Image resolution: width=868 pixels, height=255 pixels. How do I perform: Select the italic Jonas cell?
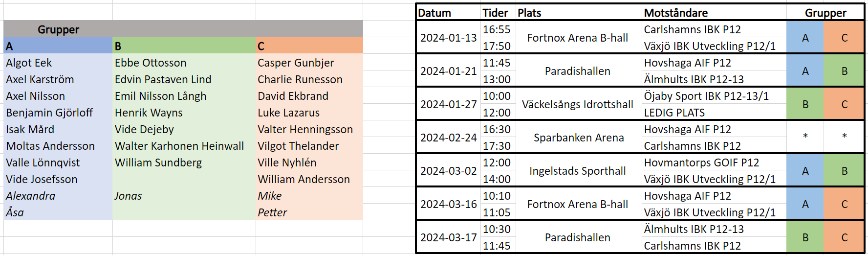(x=128, y=196)
